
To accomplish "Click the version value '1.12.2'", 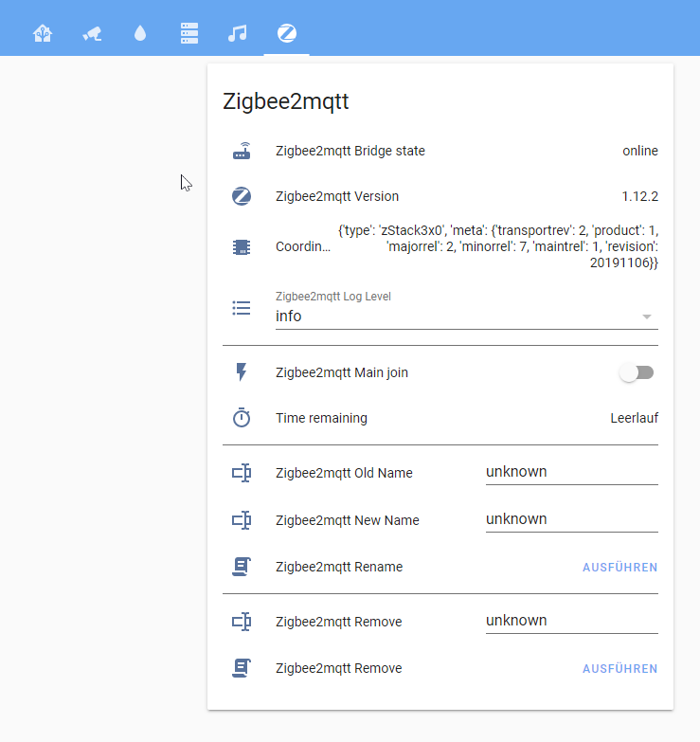I will point(639,196).
